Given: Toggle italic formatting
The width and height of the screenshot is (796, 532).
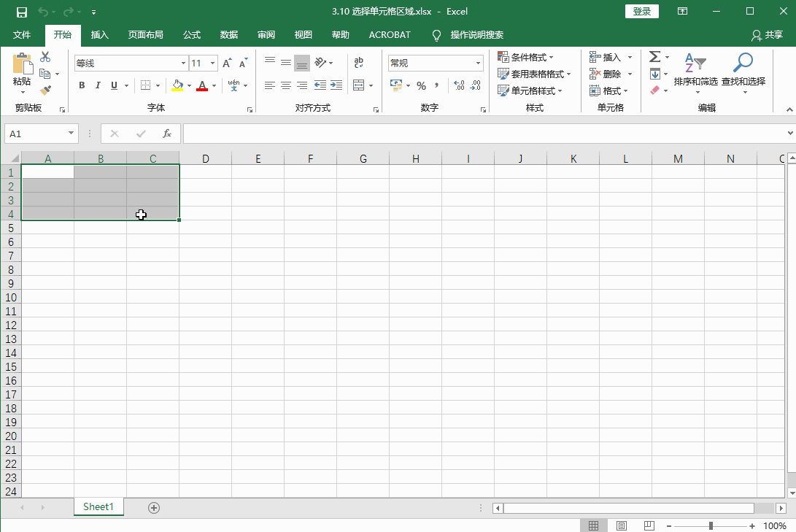Looking at the screenshot, I should tap(98, 85).
